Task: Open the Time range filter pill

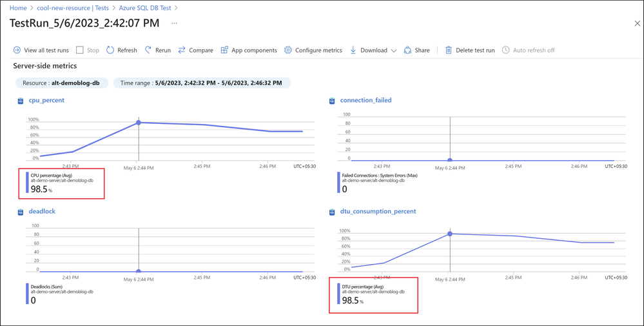Action: pyautogui.click(x=202, y=83)
